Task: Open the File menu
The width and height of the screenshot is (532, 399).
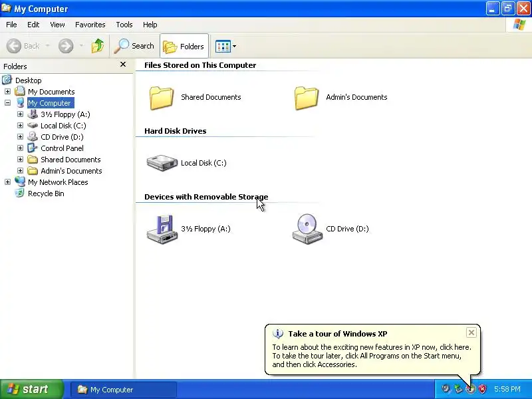Action: click(x=11, y=25)
